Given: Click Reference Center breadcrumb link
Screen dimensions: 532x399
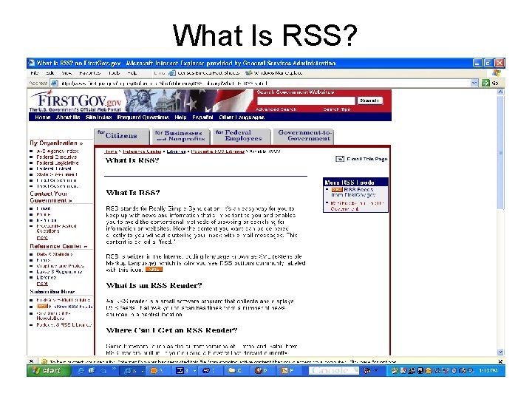Looking at the screenshot, I should 141,151.
